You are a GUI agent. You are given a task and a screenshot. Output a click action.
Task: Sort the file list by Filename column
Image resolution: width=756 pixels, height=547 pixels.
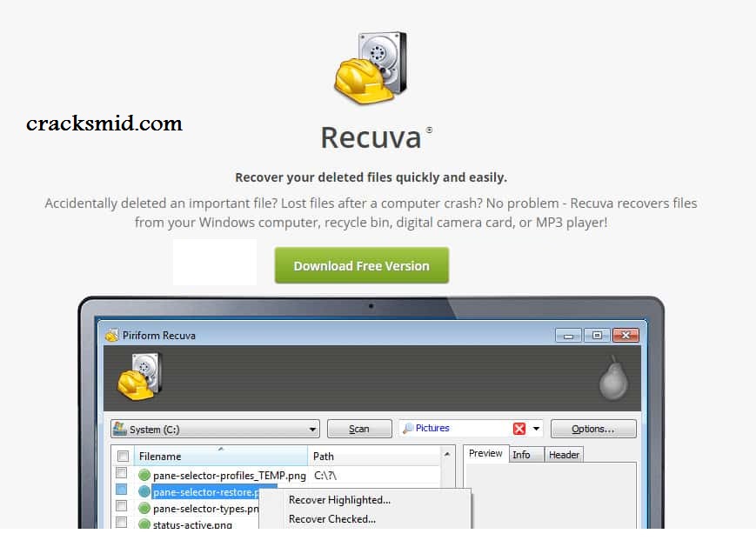point(221,456)
